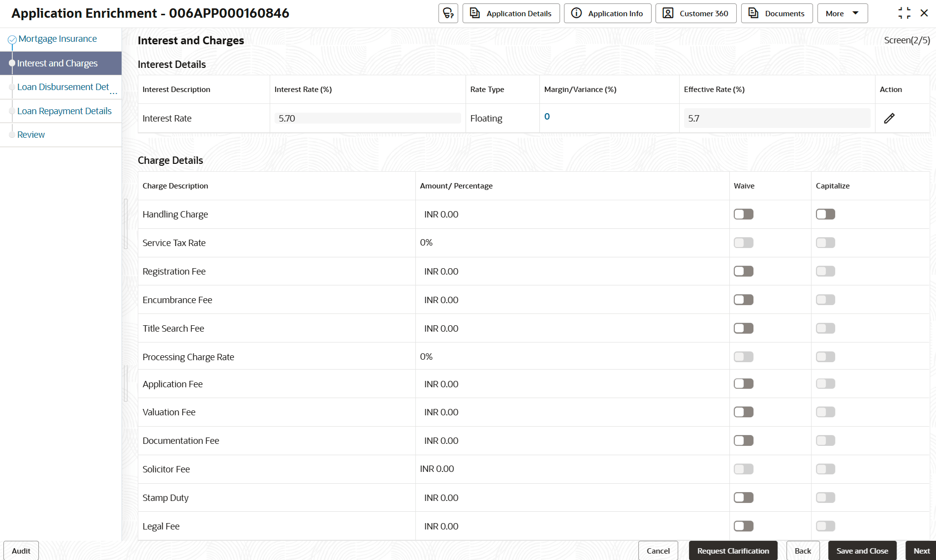936x560 pixels.
Task: Click the collapse screen icon
Action: 904,13
